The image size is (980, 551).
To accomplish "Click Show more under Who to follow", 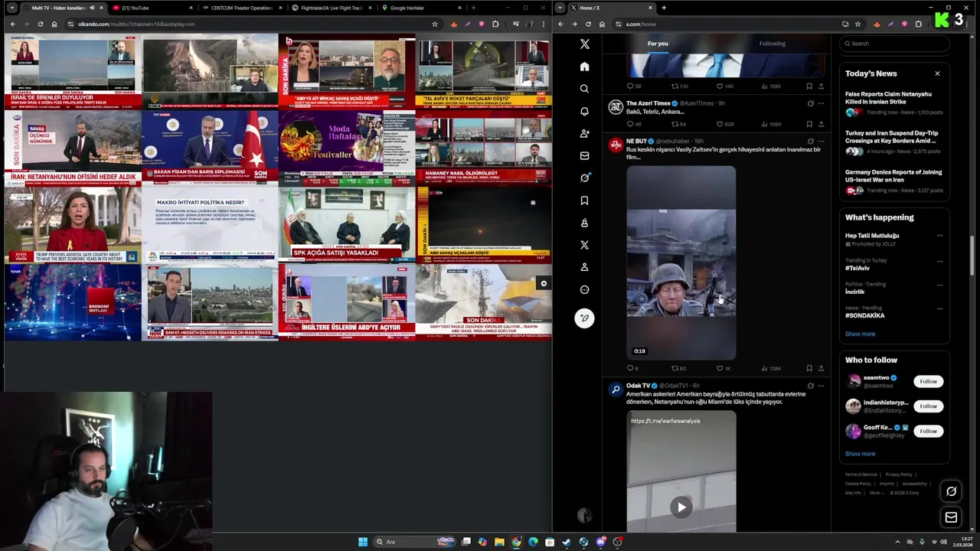I will 860,454.
